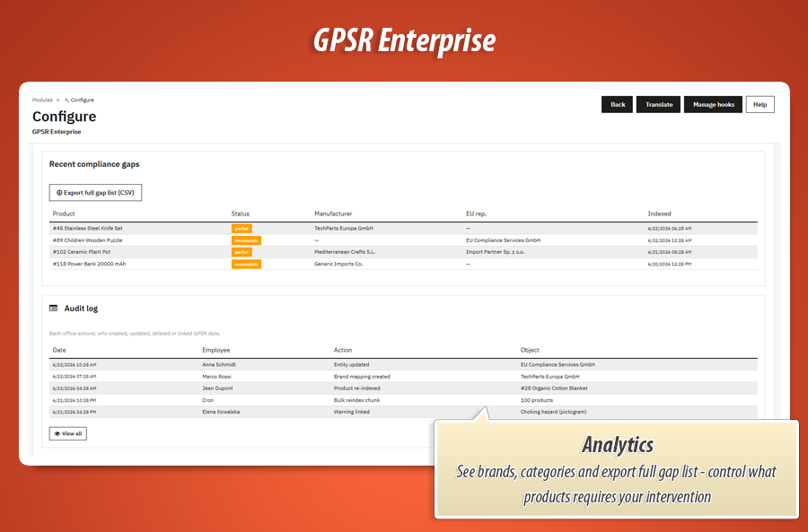
Task: Click incomplete badge for Power Bank row
Action: click(x=246, y=264)
